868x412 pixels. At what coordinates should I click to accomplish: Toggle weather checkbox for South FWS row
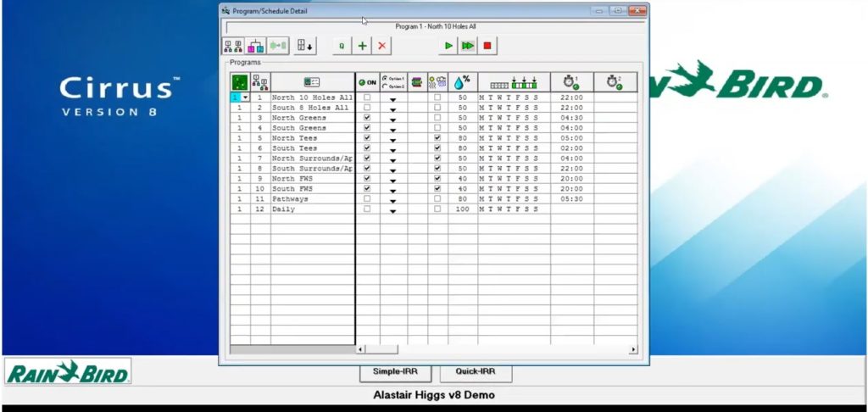[437, 189]
